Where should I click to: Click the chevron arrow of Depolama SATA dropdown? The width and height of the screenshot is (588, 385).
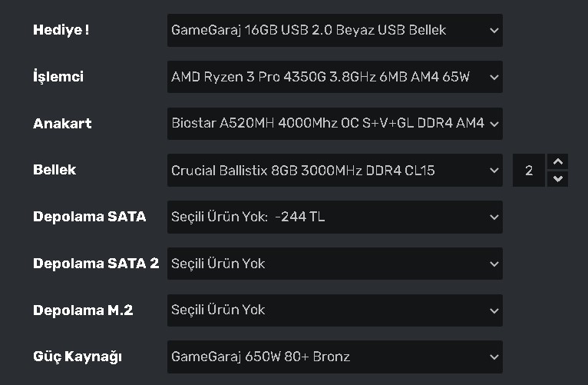pyautogui.click(x=493, y=217)
